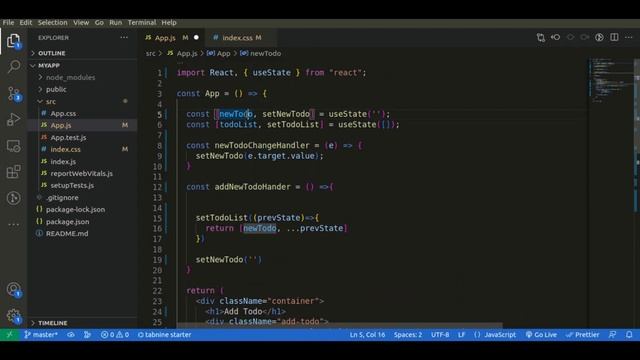Open the Manage gear icon
Viewport: 640px width, 360px height.
coord(13,316)
